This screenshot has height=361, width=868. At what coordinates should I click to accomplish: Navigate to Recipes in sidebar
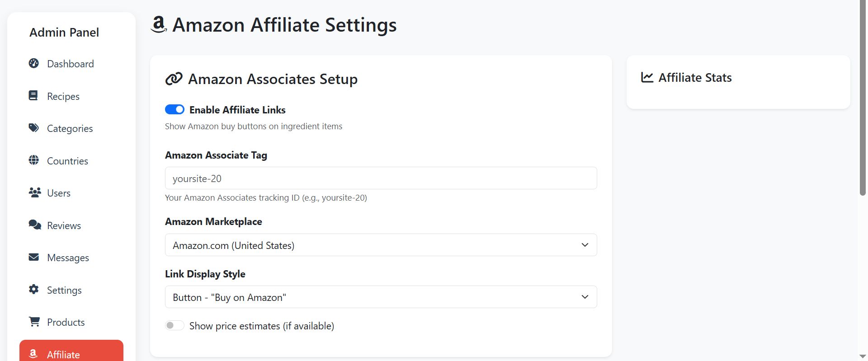pyautogui.click(x=63, y=96)
